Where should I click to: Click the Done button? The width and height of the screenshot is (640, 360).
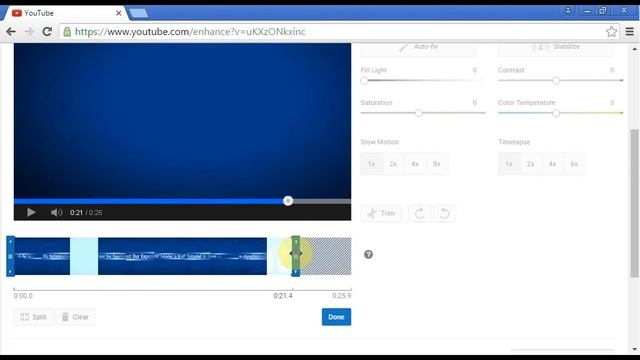tap(336, 317)
